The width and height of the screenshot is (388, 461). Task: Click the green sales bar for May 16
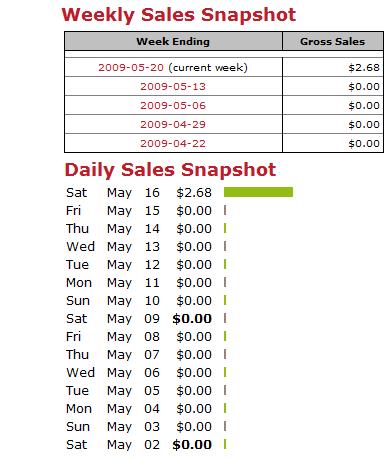tap(258, 192)
